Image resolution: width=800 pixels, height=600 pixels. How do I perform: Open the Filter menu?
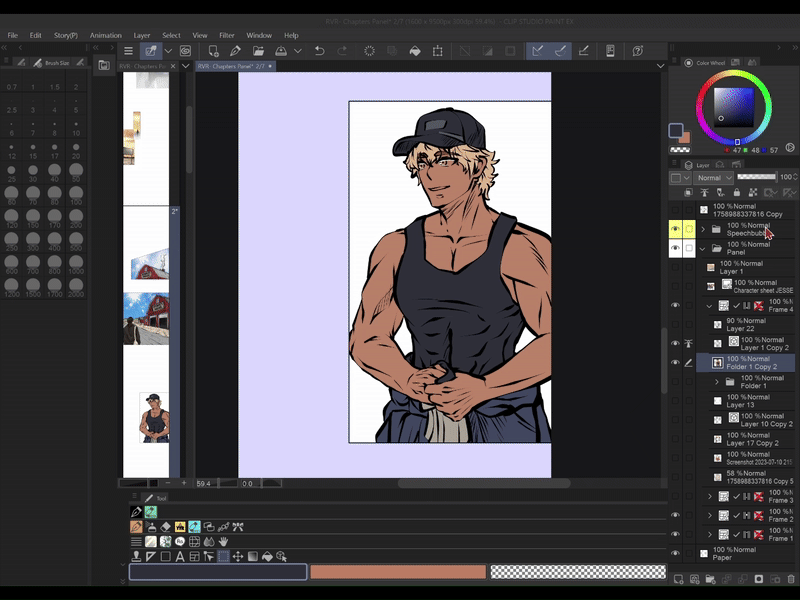click(227, 35)
